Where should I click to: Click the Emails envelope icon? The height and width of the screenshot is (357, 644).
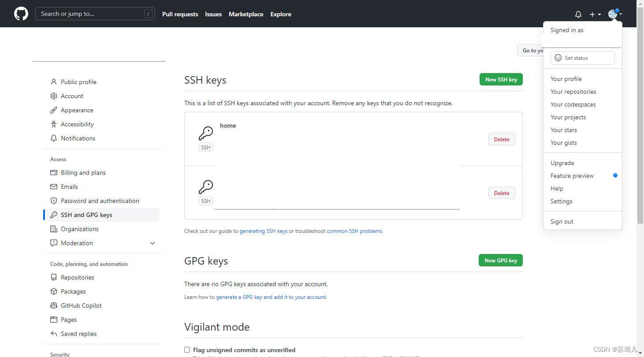point(54,187)
